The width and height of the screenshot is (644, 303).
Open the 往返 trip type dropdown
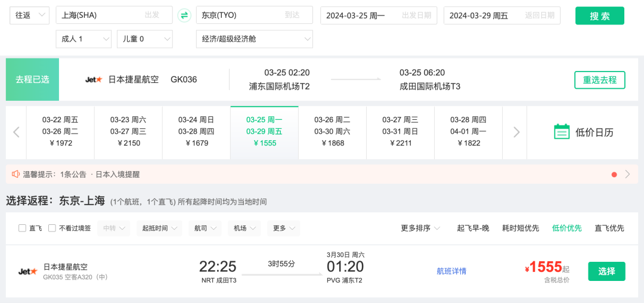(30, 16)
